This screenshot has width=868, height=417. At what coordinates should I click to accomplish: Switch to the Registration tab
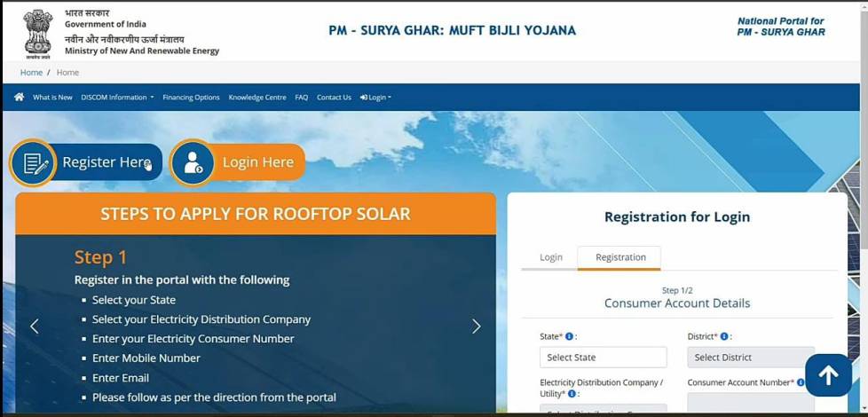tap(620, 257)
